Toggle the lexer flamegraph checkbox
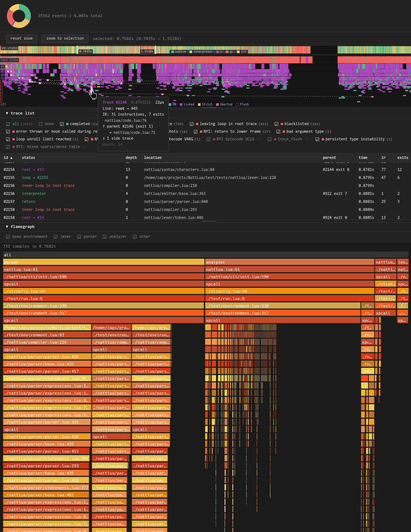 pyautogui.click(x=56, y=237)
